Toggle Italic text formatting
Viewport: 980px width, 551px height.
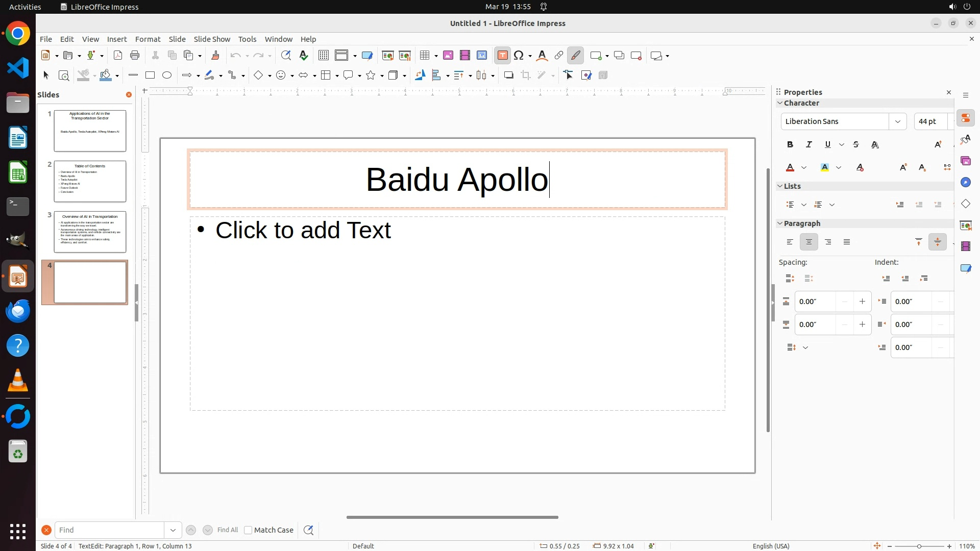tap(809, 145)
